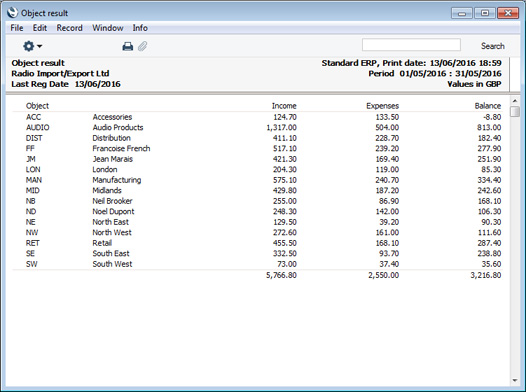Open the Record menu

tap(69, 28)
